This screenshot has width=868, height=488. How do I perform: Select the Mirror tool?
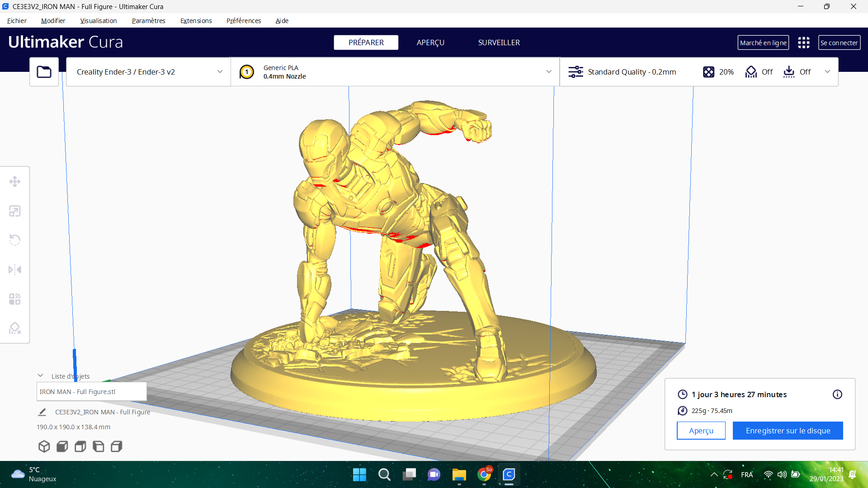(15, 270)
